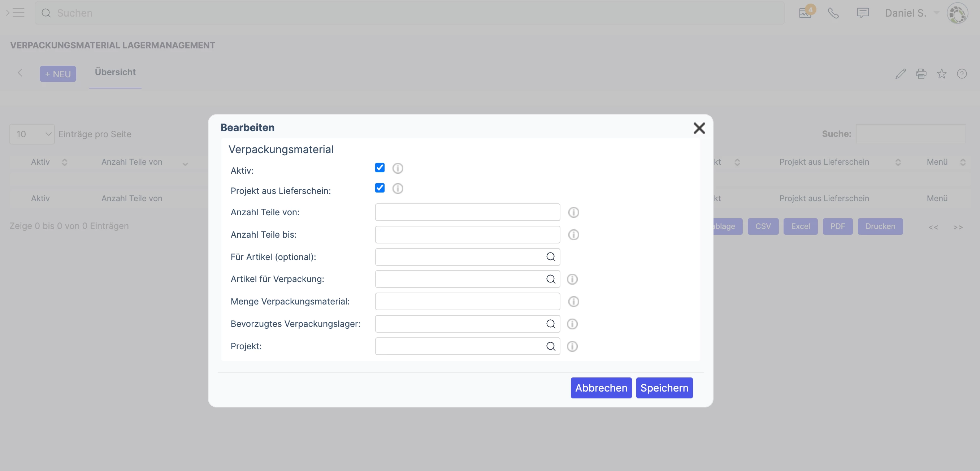The width and height of the screenshot is (980, 471).
Task: Click the top Suchen search bar
Action: point(409,13)
